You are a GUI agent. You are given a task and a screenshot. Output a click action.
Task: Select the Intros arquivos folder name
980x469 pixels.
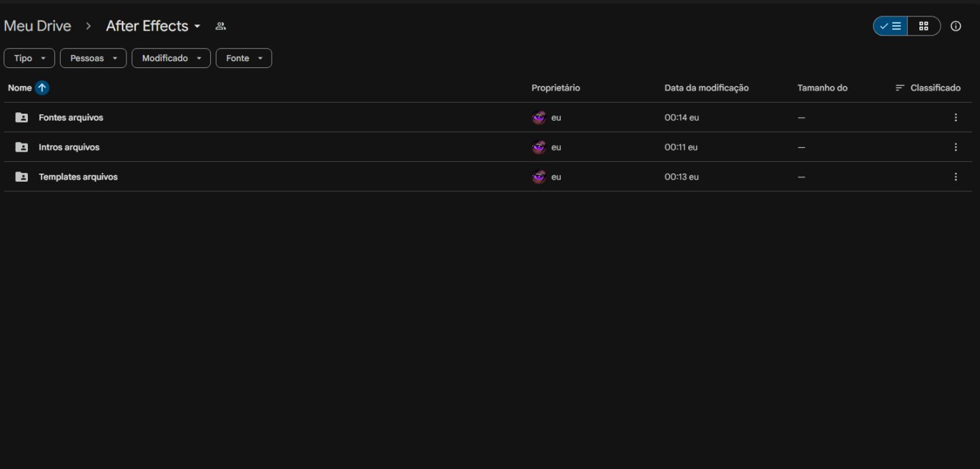coord(69,147)
